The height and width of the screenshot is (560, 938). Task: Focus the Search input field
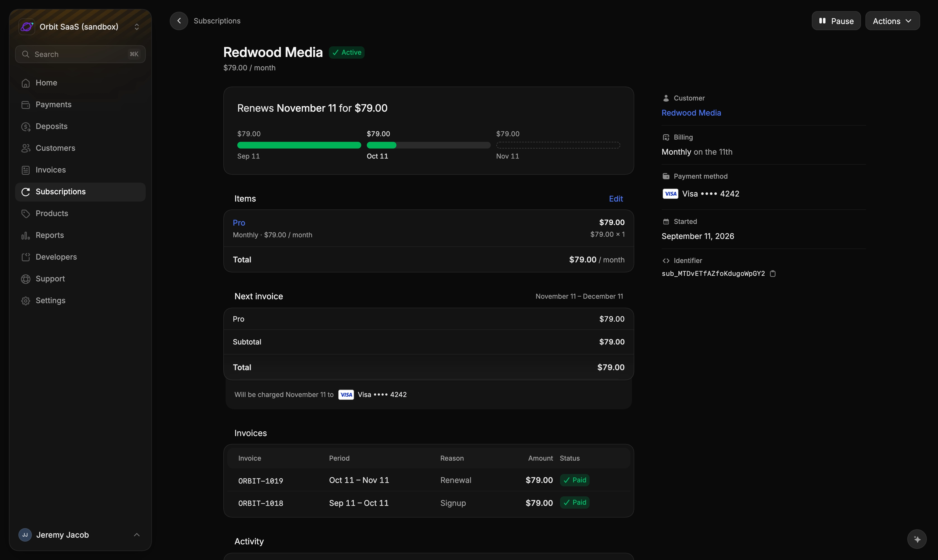tap(80, 54)
